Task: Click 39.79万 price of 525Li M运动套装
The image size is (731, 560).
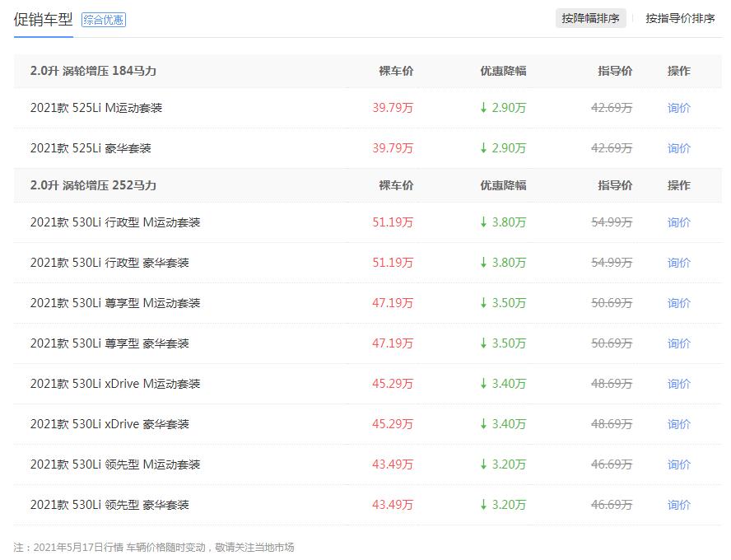Action: (x=393, y=108)
